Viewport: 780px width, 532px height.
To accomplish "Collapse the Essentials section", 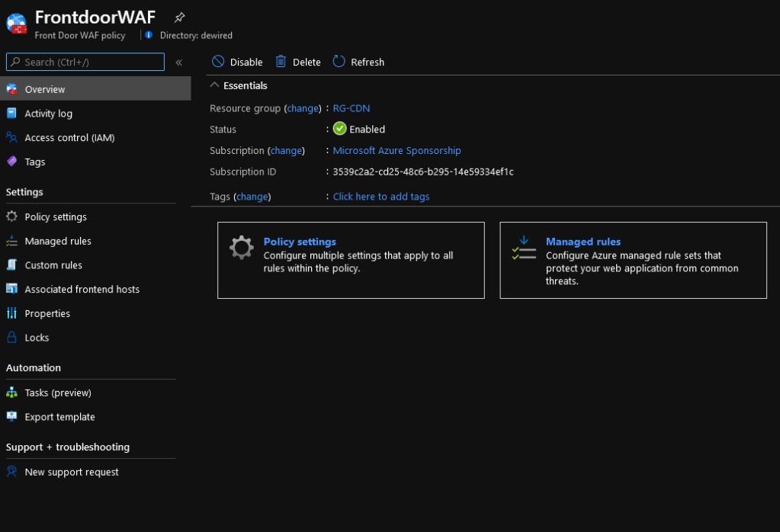I will tap(216, 85).
